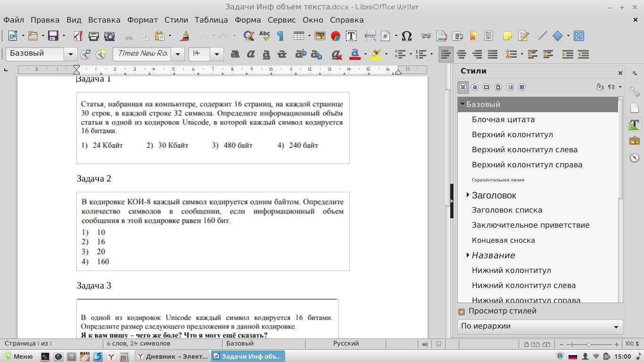Center align the paragraph
Image resolution: width=644 pixels, height=362 pixels.
pyautogui.click(x=461, y=54)
